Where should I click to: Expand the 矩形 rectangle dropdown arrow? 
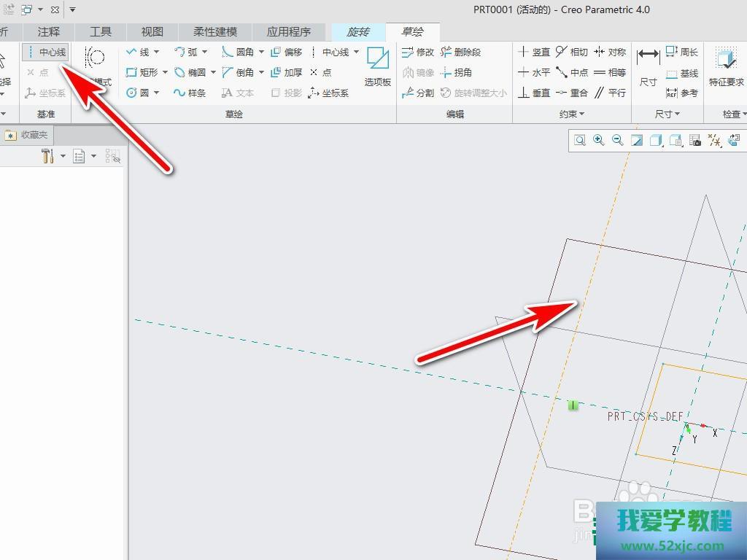[x=166, y=73]
